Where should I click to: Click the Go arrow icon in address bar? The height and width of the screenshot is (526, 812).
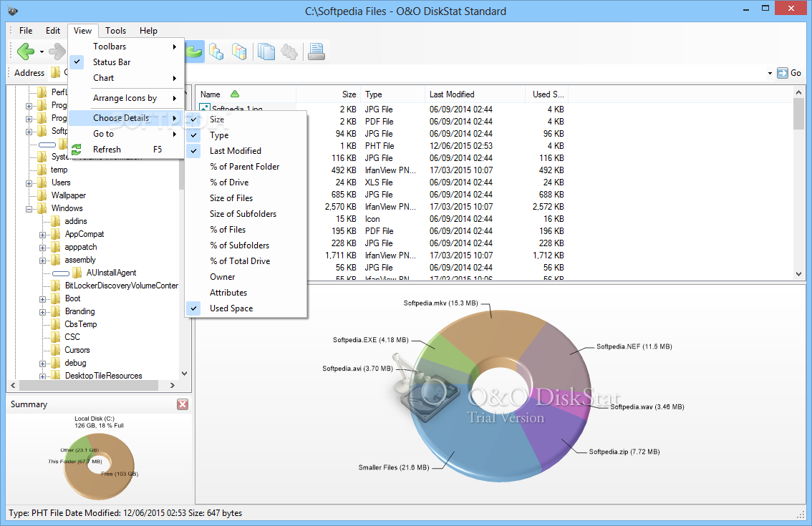tap(783, 73)
